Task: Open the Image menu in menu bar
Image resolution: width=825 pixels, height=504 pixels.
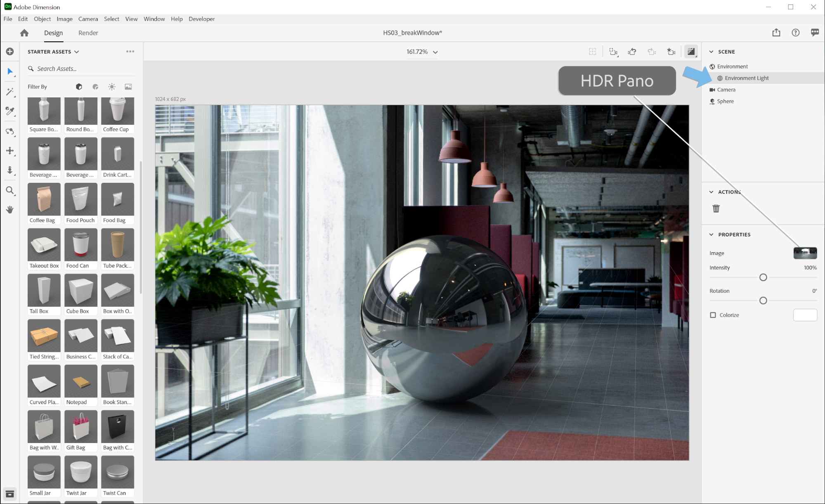Action: point(64,19)
